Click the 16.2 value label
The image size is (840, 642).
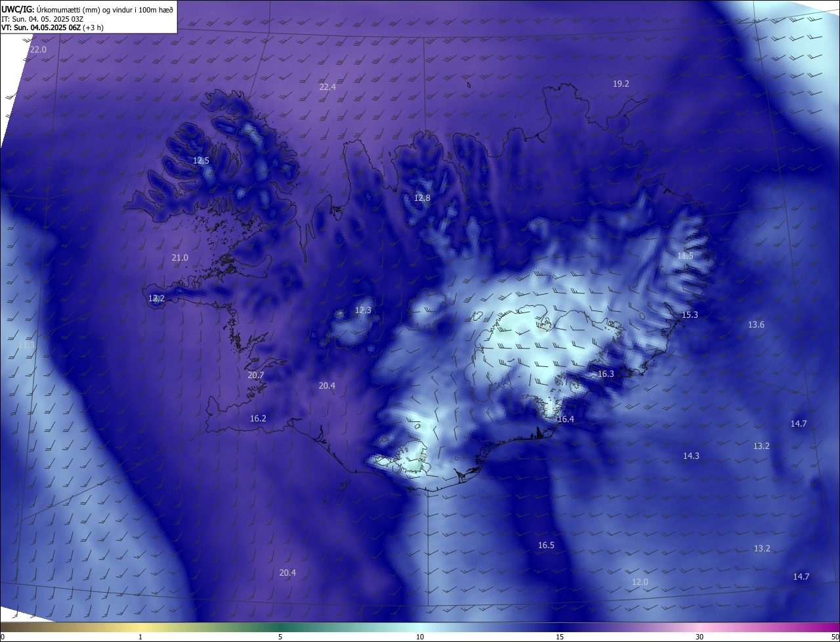[258, 418]
